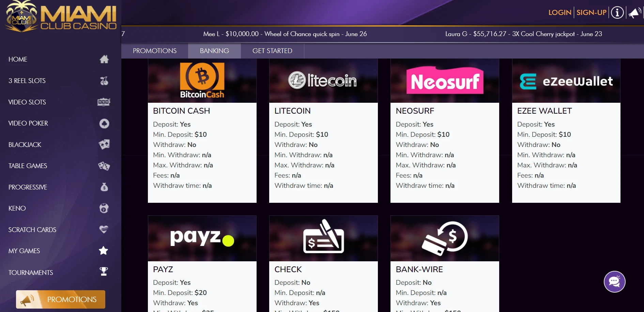Click Ezee Wallet 'Fees: n/a' text
Image resolution: width=644 pixels, height=312 pixels.
pyautogui.click(x=531, y=175)
